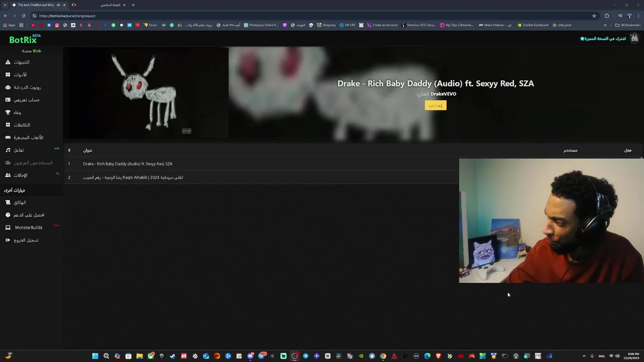Show hidden system tray icons chevron

[x=584, y=356]
